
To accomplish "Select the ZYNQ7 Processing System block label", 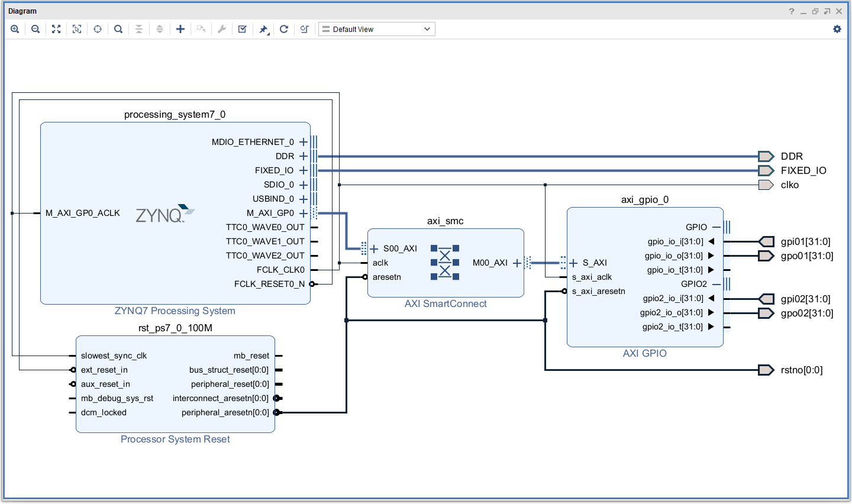I will click(175, 311).
